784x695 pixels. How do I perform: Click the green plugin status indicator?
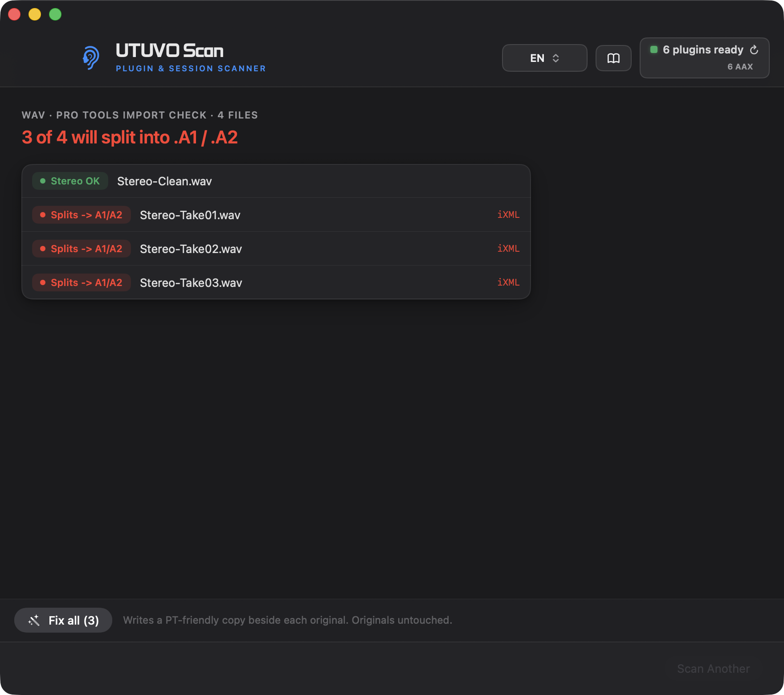[654, 49]
